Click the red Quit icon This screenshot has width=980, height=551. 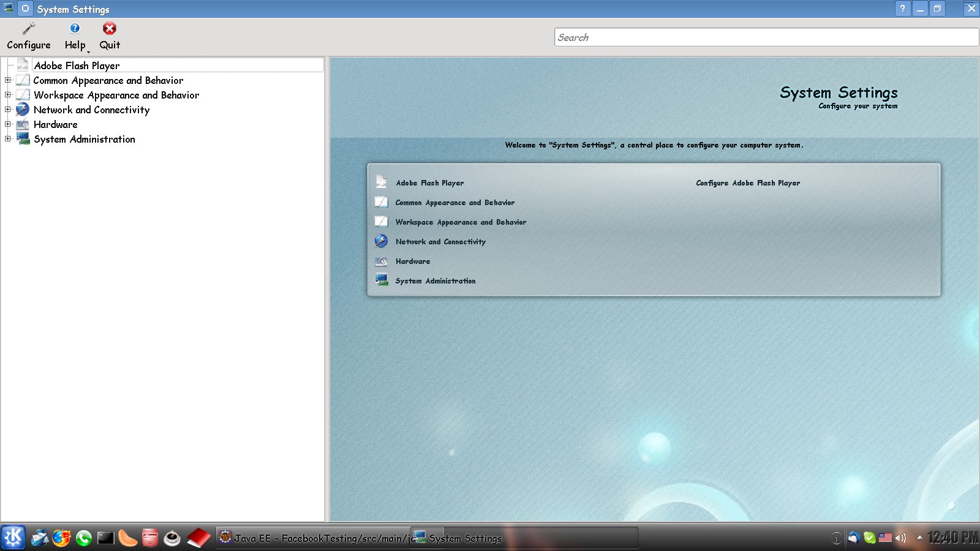pyautogui.click(x=110, y=29)
